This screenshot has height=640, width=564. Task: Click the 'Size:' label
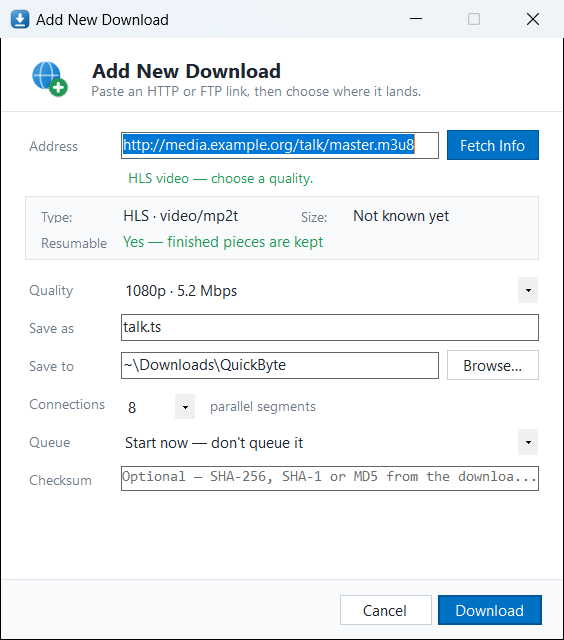[x=314, y=217]
